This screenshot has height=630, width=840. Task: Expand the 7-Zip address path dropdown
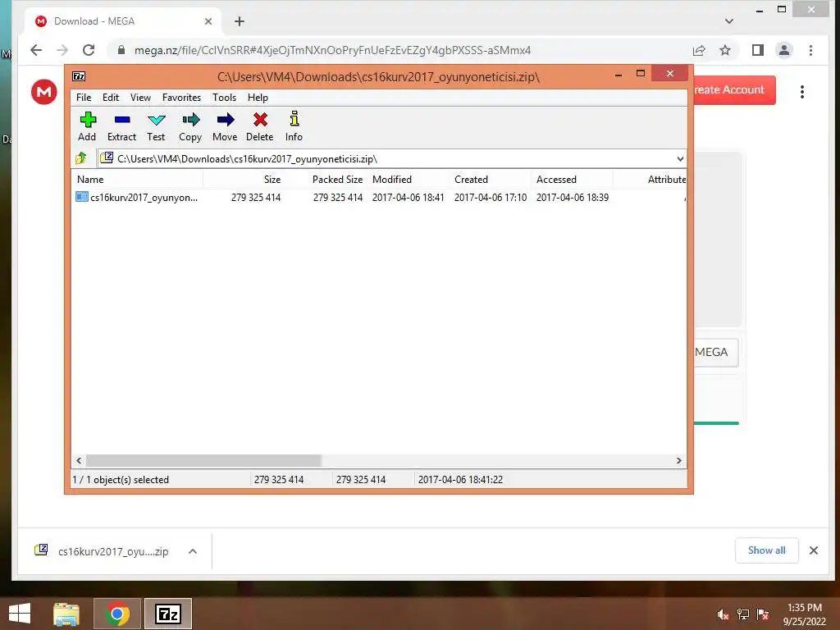pyautogui.click(x=680, y=158)
